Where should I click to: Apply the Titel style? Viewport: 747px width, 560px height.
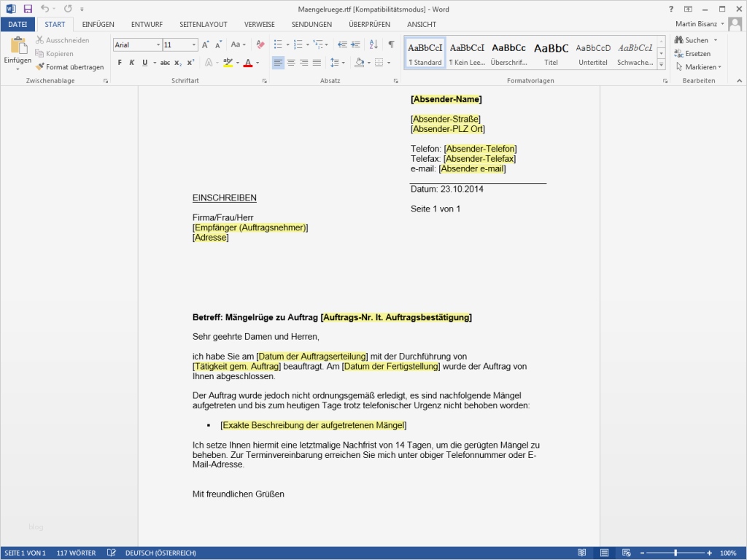[x=551, y=53]
